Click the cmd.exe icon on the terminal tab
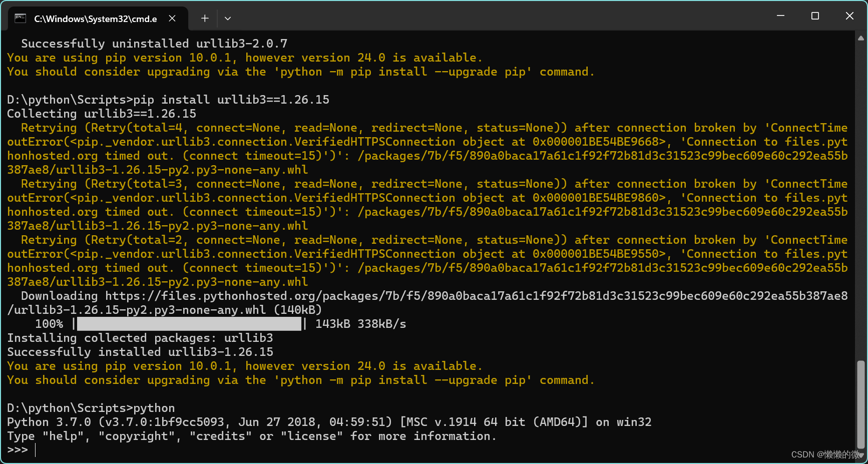 [x=20, y=18]
